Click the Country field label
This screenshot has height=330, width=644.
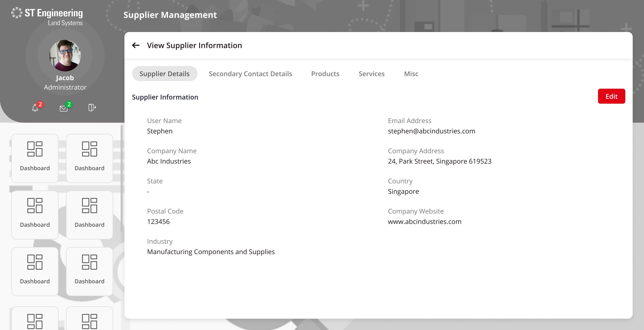(400, 181)
